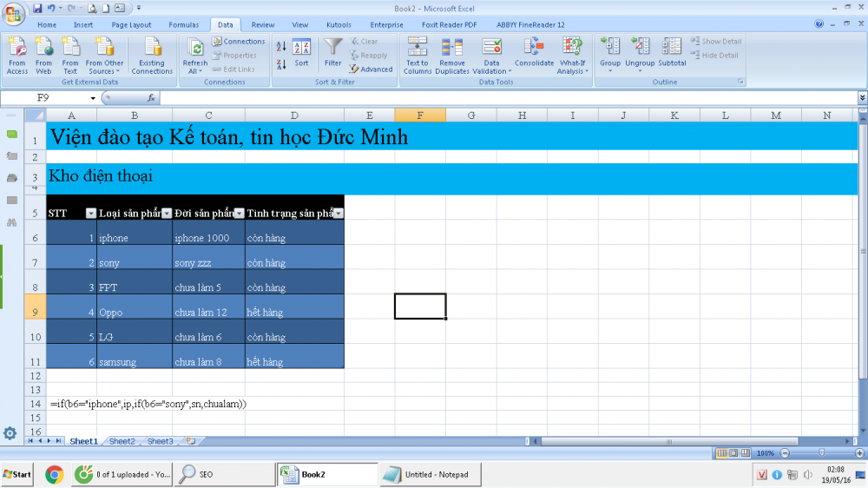Switch to Page Break Preview in status bar
Viewport: 868px width, 488px height.
click(x=746, y=453)
